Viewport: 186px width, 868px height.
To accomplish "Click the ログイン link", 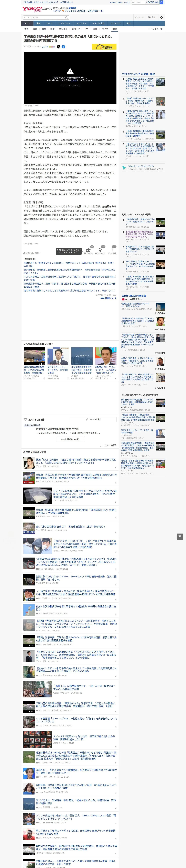I will tap(57, 11).
